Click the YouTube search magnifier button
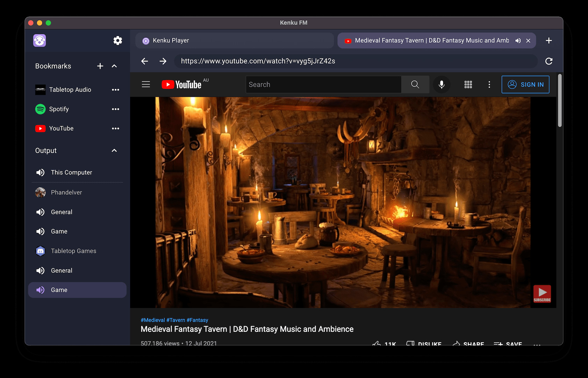Viewport: 588px width, 378px height. pyautogui.click(x=415, y=84)
